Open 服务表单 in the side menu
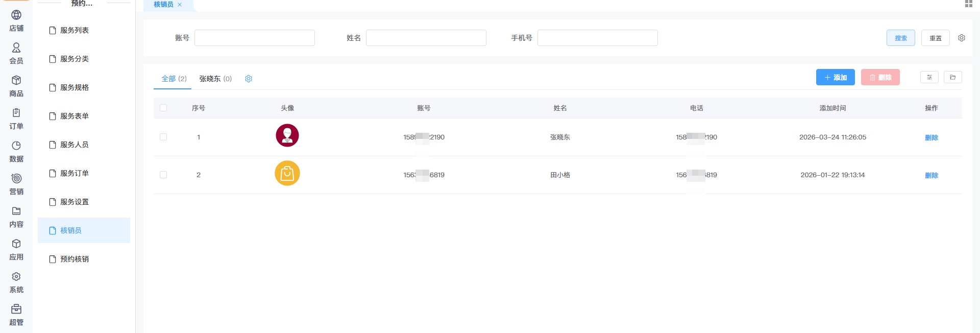The height and width of the screenshot is (333, 980). (x=84, y=116)
